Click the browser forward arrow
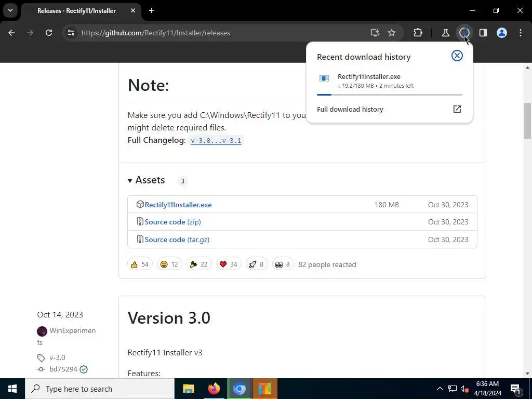 point(30,33)
